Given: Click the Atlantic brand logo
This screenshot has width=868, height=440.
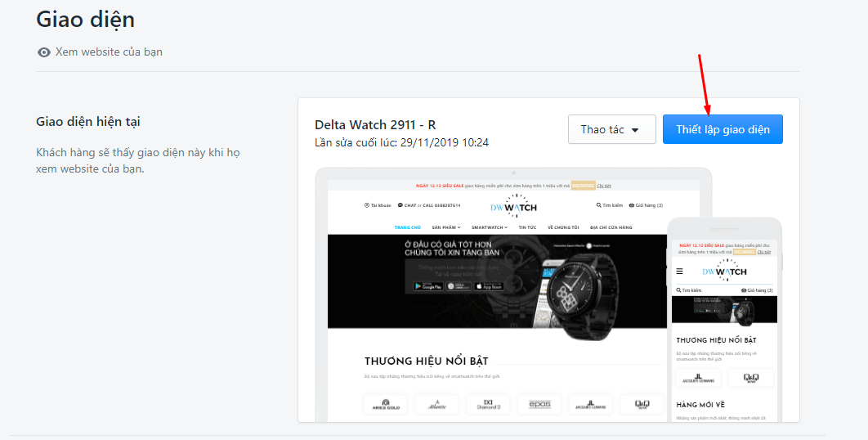Looking at the screenshot, I should click(436, 404).
